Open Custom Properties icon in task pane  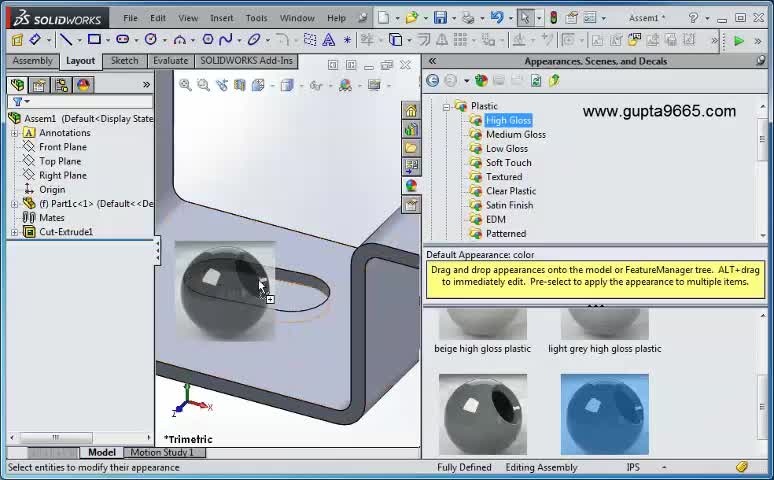pyautogui.click(x=411, y=204)
